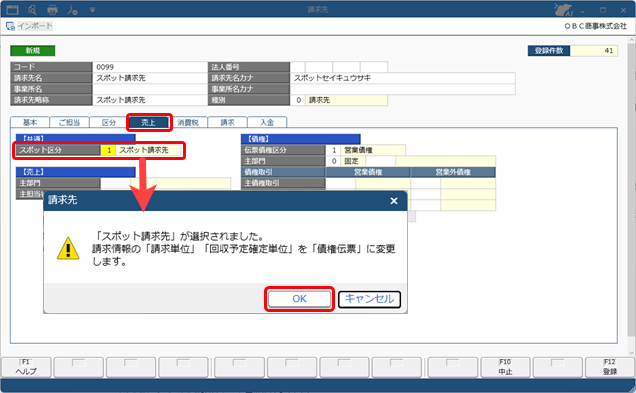Click the 請求先略称 input field
The width and height of the screenshot is (636, 393).
pyautogui.click(x=150, y=100)
